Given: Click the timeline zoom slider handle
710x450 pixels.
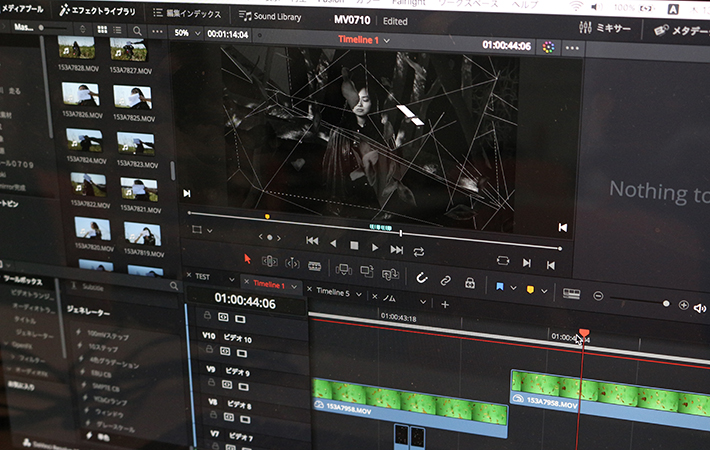Looking at the screenshot, I should click(666, 303).
